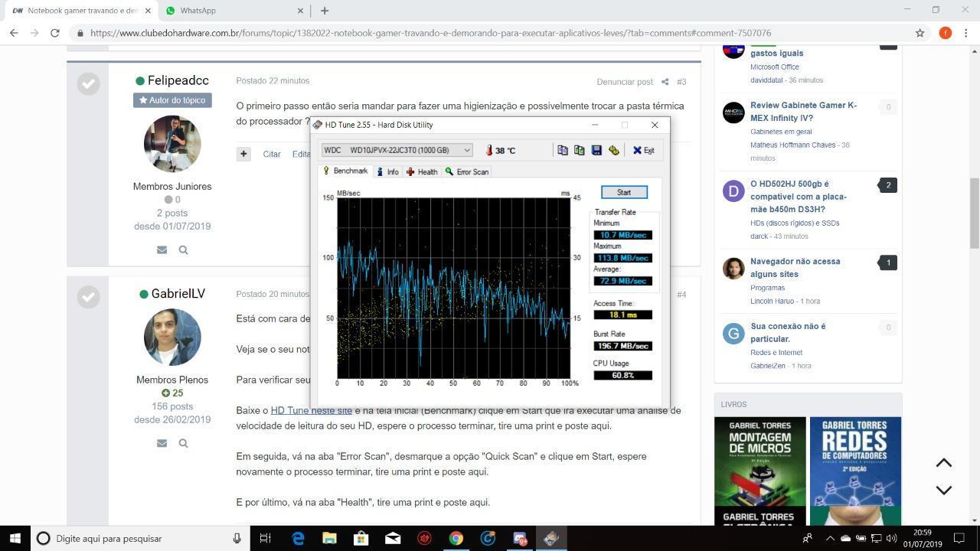The image size is (980, 551).
Task: Click the page vertical scrollbar
Action: pyautogui.click(x=974, y=213)
